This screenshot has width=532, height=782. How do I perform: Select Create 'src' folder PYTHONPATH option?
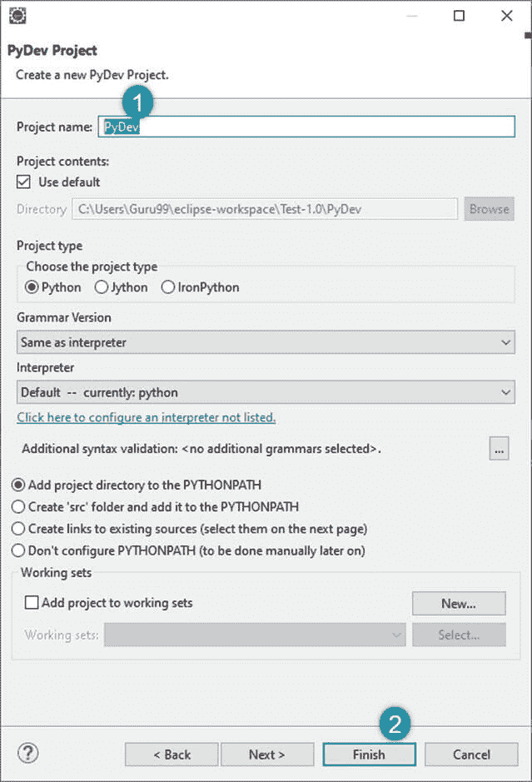pos(155,506)
